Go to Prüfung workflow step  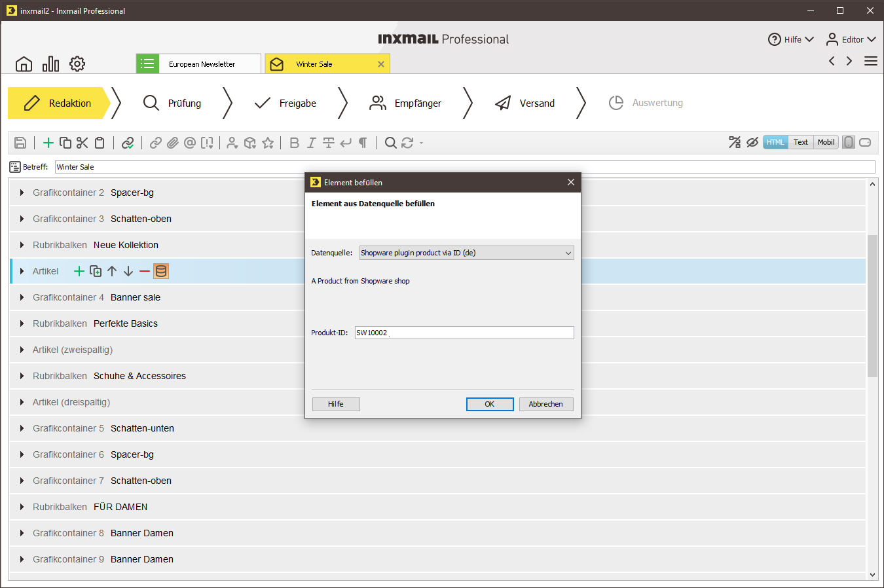[x=172, y=103]
